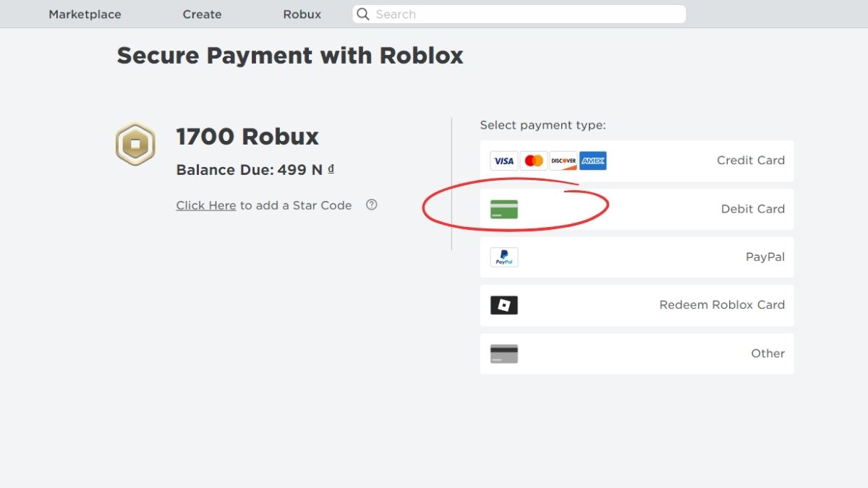This screenshot has height=488, width=868.
Task: Click the green debit card icon
Action: point(503,209)
